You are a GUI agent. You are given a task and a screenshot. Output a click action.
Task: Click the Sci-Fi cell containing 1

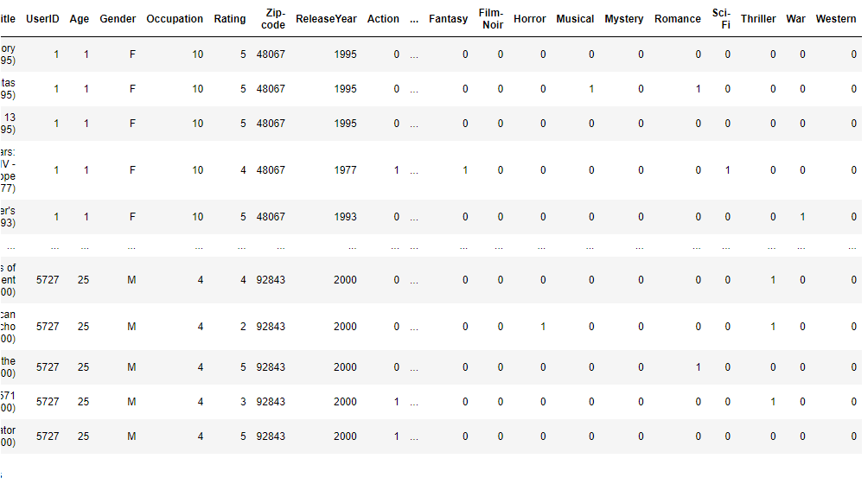point(727,170)
